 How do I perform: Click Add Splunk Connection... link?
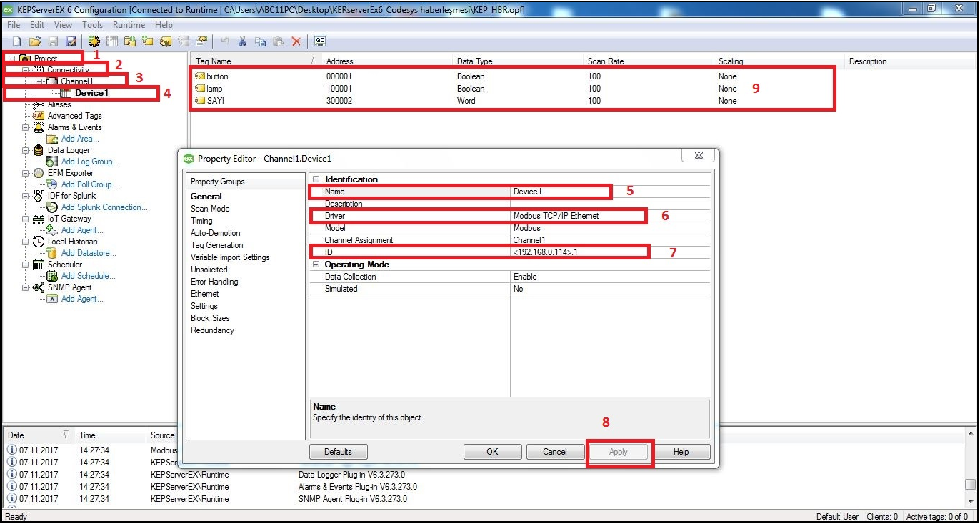click(104, 207)
